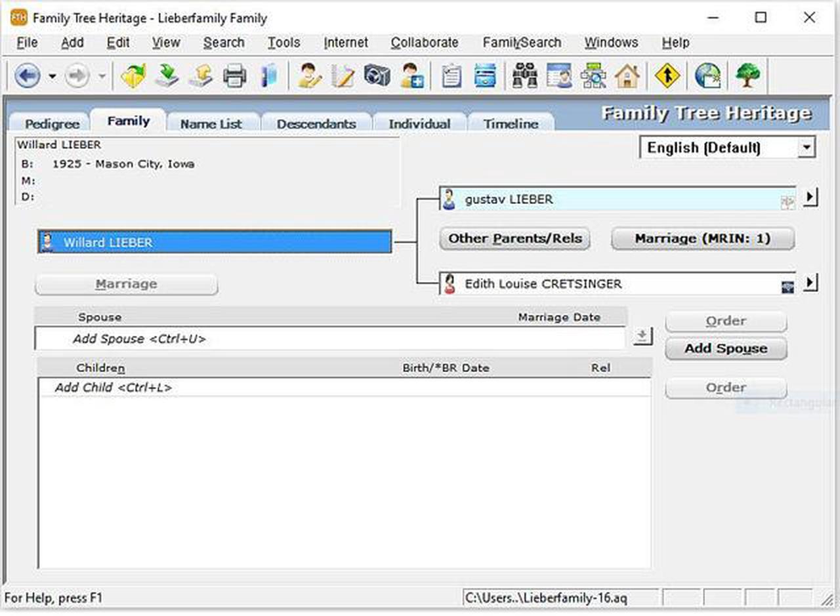Image resolution: width=840 pixels, height=616 pixels.
Task: Click the blue Back arrow icon
Action: pos(27,76)
